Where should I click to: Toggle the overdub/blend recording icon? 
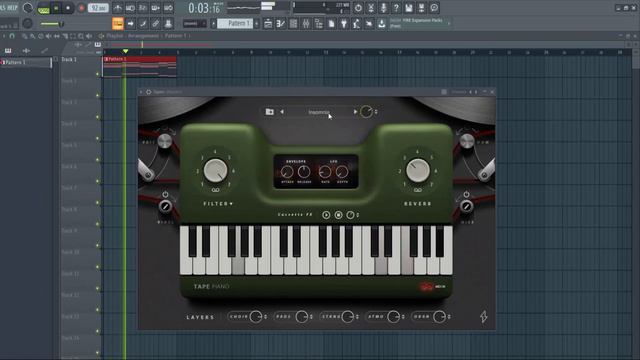pyautogui.click(x=156, y=8)
